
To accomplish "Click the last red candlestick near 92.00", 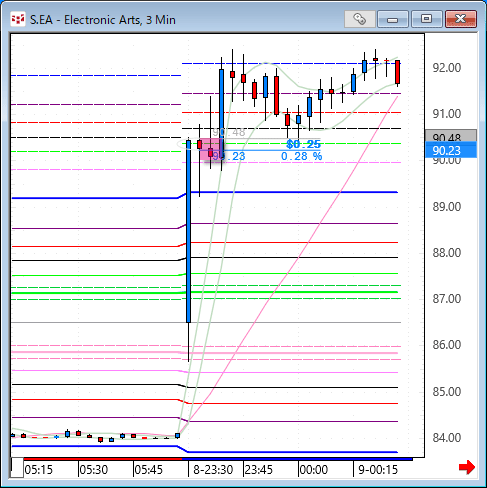I will pyautogui.click(x=397, y=72).
